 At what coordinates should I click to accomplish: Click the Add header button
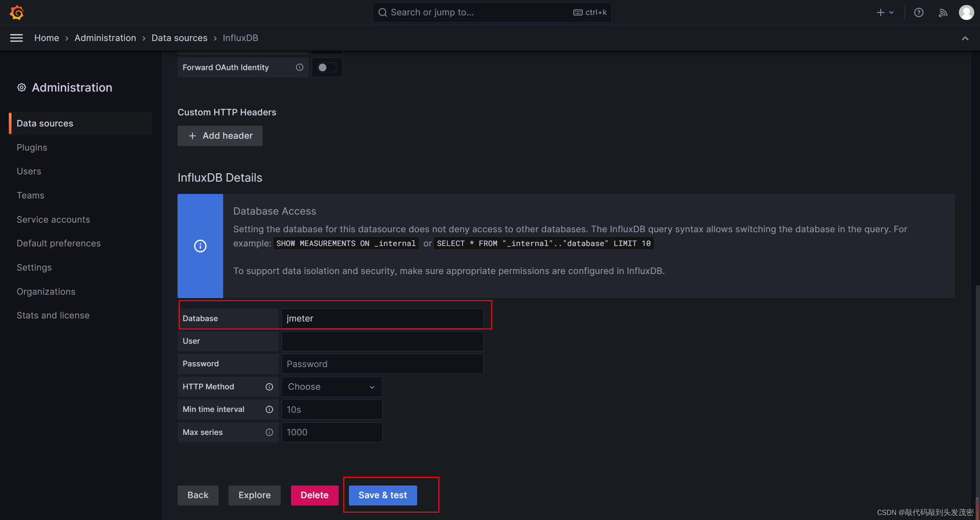tap(220, 136)
